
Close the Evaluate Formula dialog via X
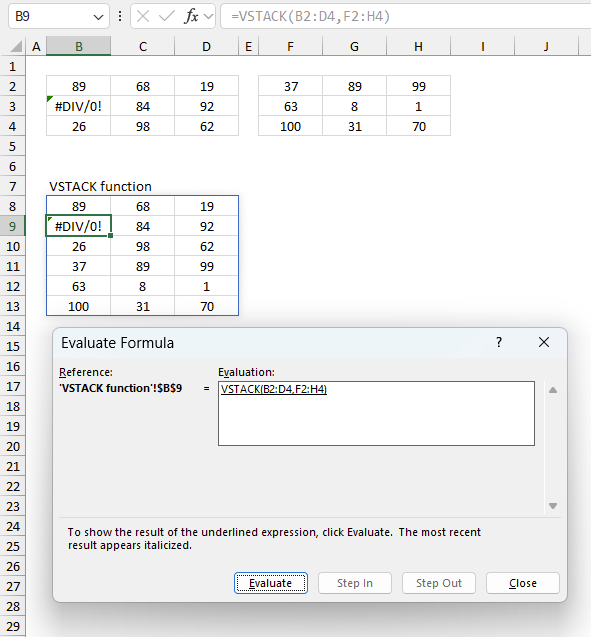(544, 342)
